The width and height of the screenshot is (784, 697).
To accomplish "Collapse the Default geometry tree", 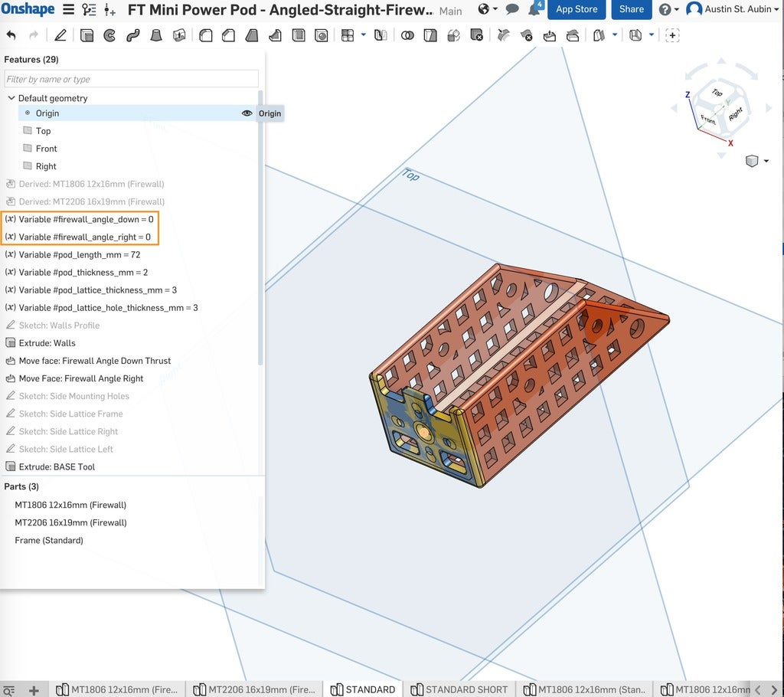I will point(11,98).
